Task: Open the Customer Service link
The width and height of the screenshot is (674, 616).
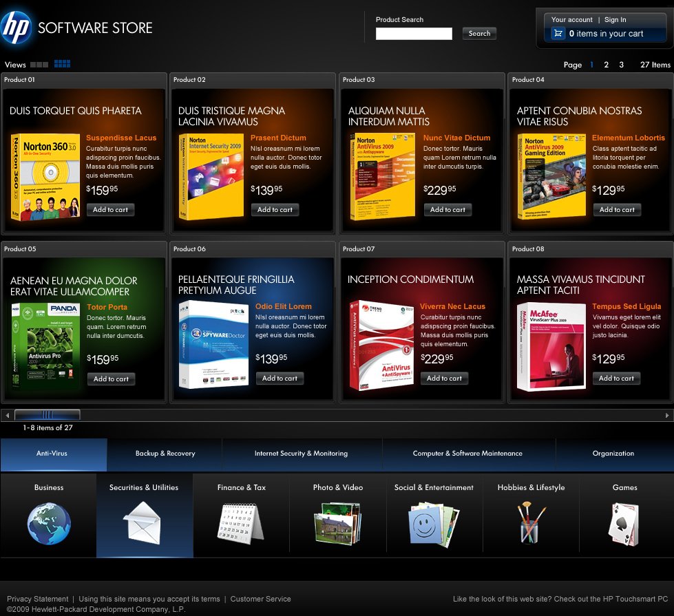Action: [260, 599]
